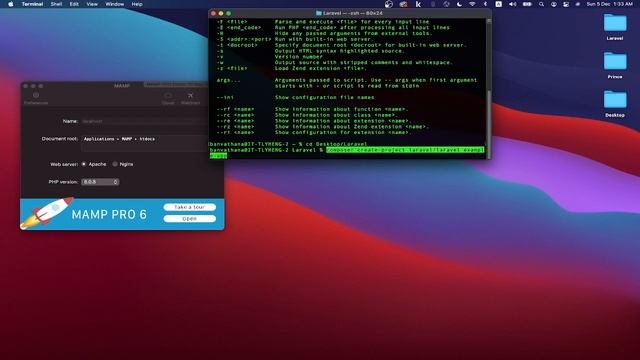Select the Nginx web server radio button

coord(115,164)
